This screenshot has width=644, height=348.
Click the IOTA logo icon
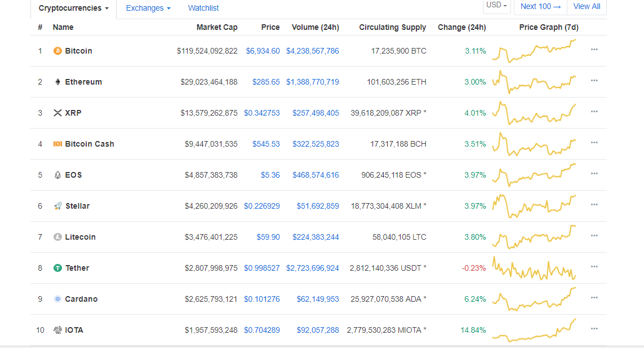coord(57,330)
